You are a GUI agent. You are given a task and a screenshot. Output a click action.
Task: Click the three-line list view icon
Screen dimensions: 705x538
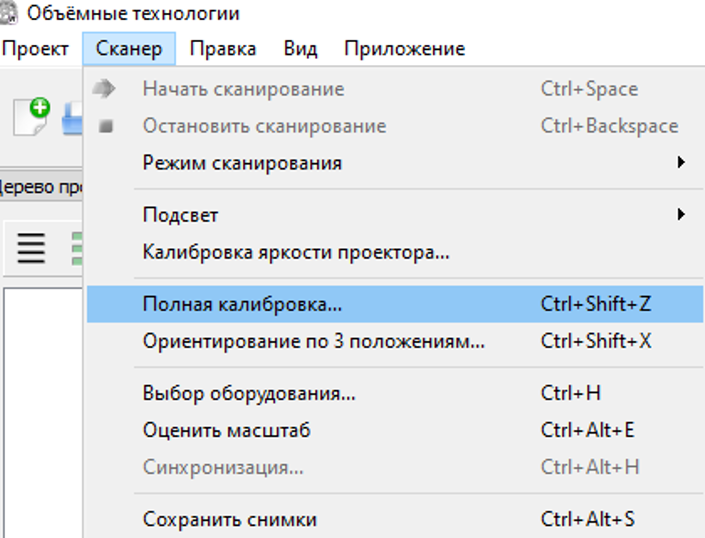[x=31, y=246]
